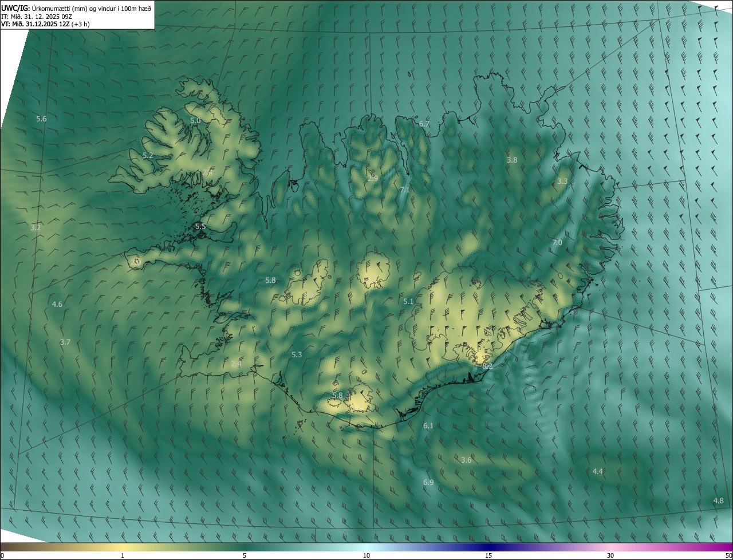Click the '3.3' value in northeast Iceland
The height and width of the screenshot is (560, 733).
tap(562, 181)
